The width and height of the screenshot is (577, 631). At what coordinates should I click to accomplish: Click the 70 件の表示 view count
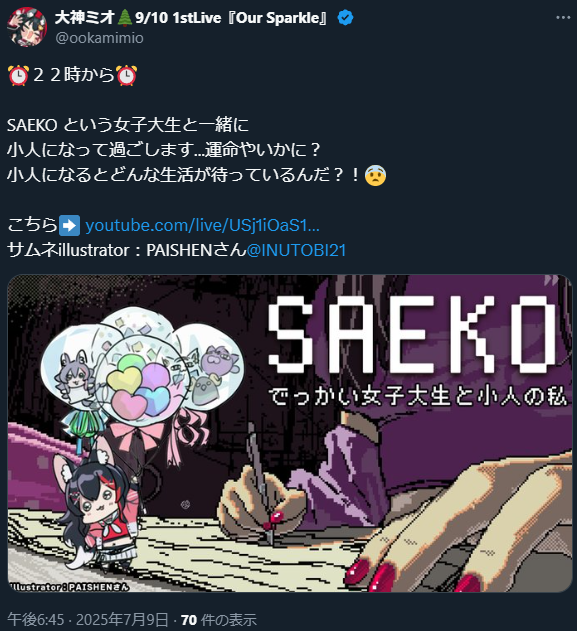pos(219,620)
